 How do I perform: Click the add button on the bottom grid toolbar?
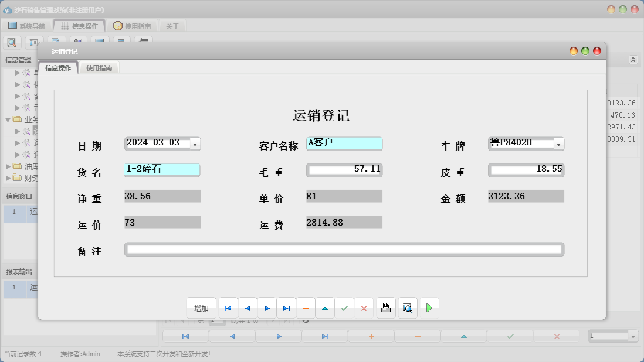click(x=371, y=335)
